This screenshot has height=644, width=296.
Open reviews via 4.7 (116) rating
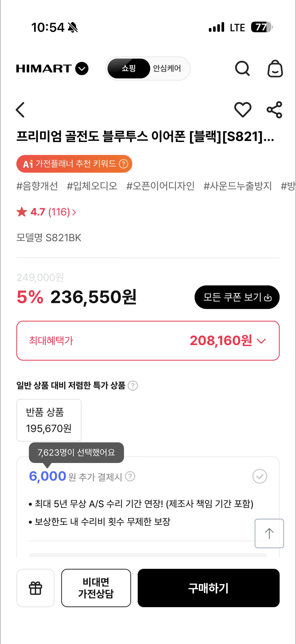(x=46, y=212)
